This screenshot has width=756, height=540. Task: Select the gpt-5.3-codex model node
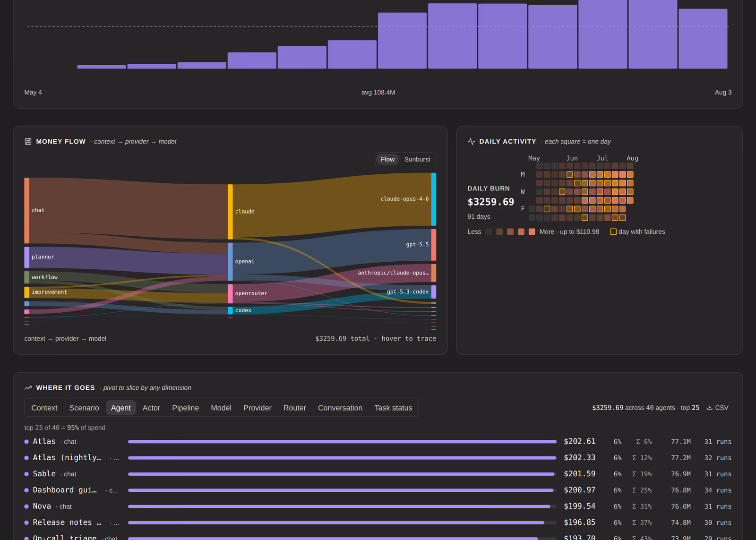click(434, 292)
